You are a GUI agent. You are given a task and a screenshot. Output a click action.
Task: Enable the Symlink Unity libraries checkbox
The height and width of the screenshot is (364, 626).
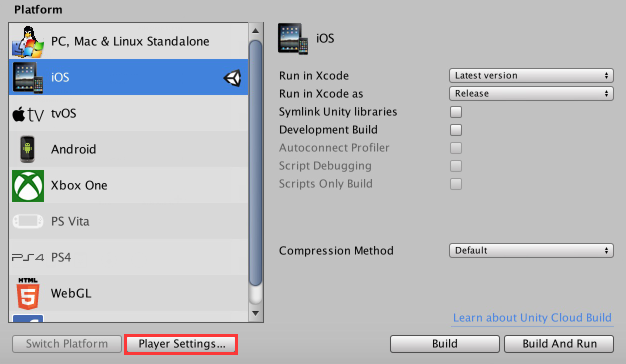pyautogui.click(x=456, y=112)
